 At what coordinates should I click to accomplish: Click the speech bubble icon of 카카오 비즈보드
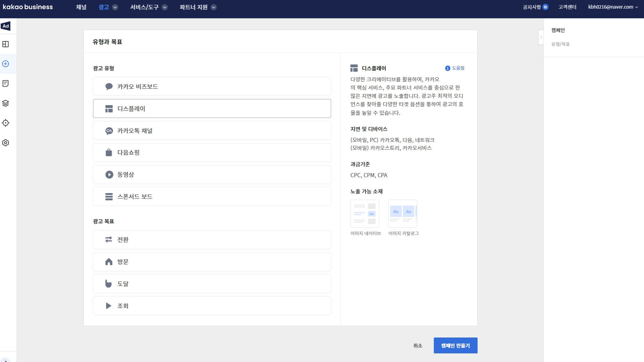coord(109,87)
